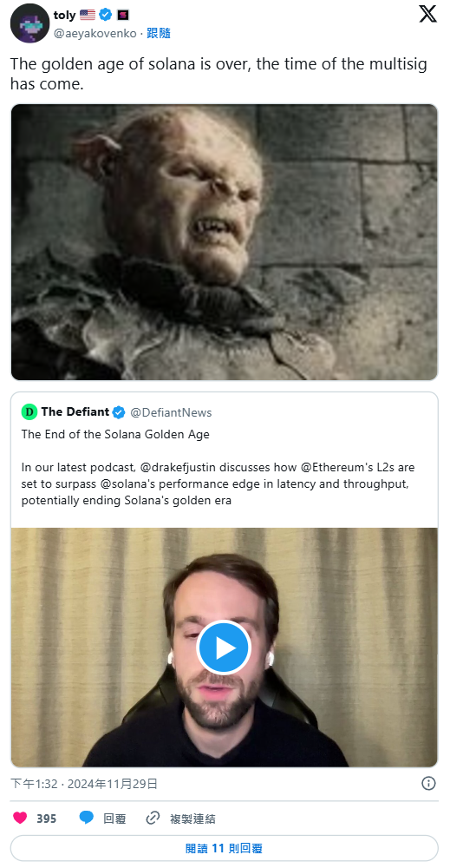
Task: Click The Defiant green logo avatar
Action: pyautogui.click(x=29, y=411)
